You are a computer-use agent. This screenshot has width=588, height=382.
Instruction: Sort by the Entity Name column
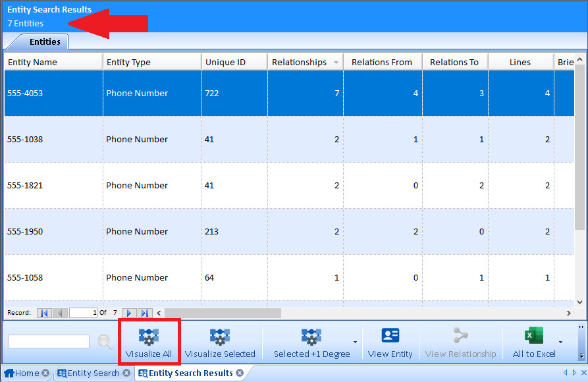click(53, 63)
